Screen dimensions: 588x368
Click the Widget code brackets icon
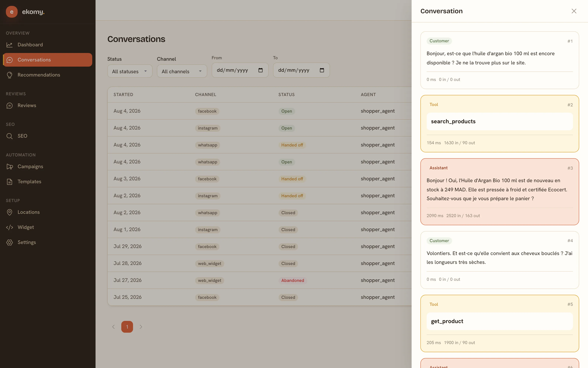coord(10,227)
